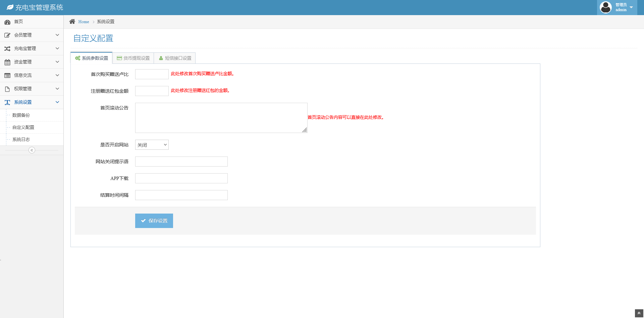
Task: Focus the 网站关闭提示语 input field
Action: pyautogui.click(x=181, y=162)
